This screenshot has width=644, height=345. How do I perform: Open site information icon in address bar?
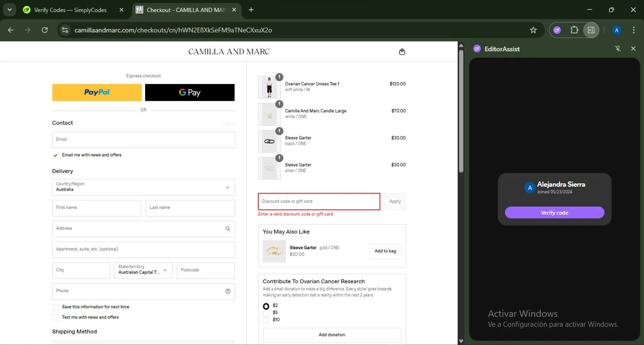[65, 30]
